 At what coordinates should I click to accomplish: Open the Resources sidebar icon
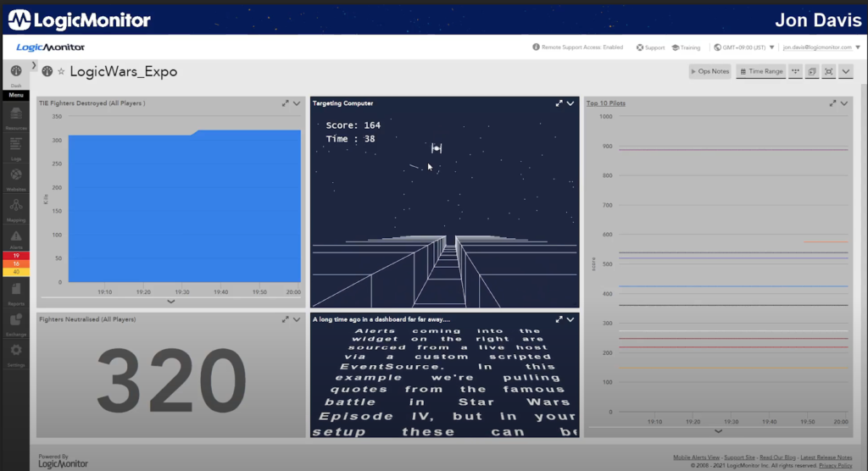(16, 118)
